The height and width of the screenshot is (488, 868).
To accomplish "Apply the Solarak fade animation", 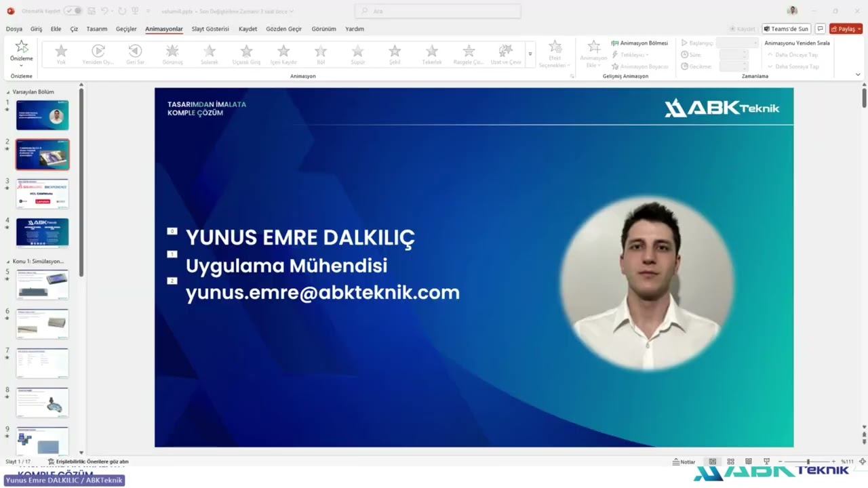I will [210, 54].
